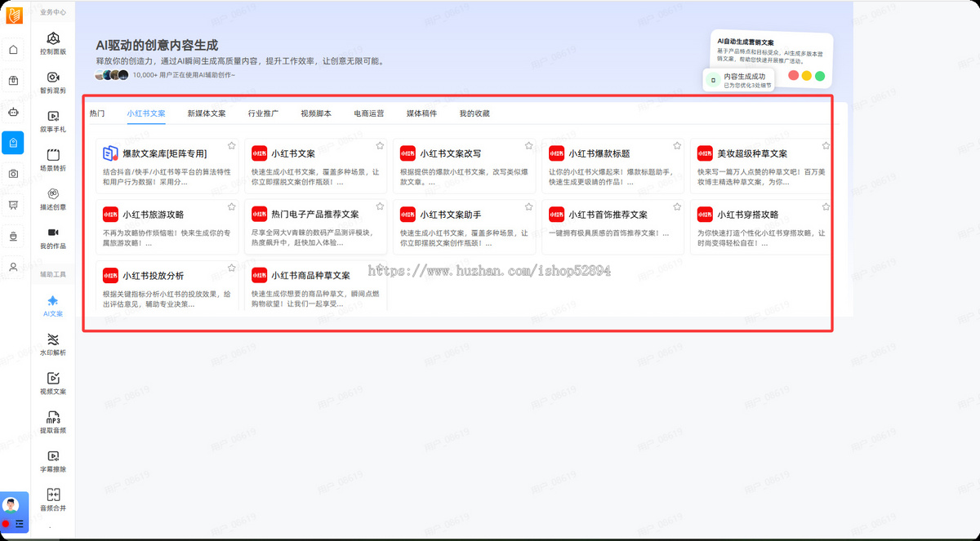Toggle the star on the 小红书文案 card

point(380,145)
